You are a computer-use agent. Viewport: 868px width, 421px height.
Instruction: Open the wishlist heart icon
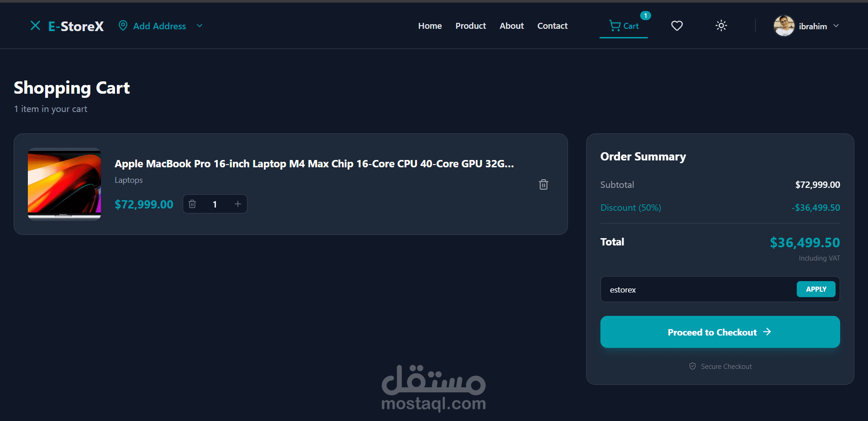click(677, 26)
